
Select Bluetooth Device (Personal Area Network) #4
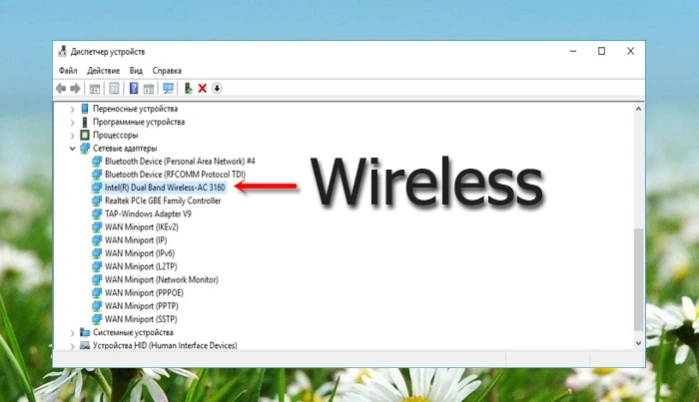(180, 161)
